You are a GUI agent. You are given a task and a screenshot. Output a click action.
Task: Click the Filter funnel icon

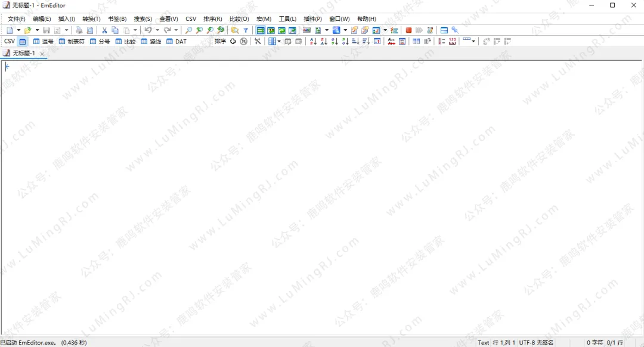click(246, 30)
